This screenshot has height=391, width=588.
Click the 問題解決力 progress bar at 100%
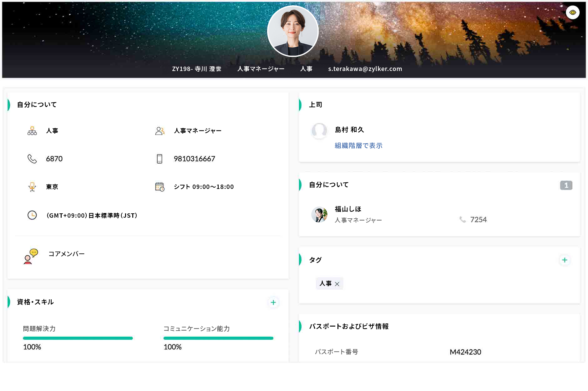coord(78,338)
